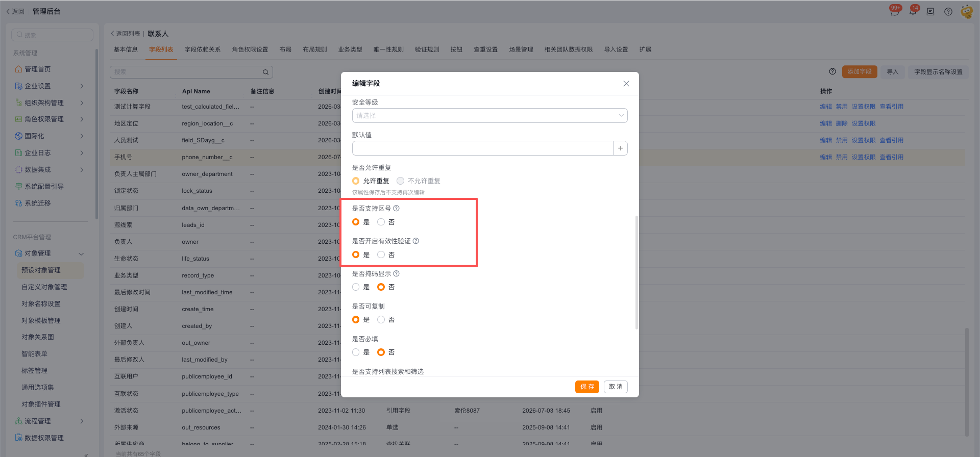This screenshot has height=457, width=980.
Task: Select 是 for 是否掩码显示
Action: (x=356, y=287)
